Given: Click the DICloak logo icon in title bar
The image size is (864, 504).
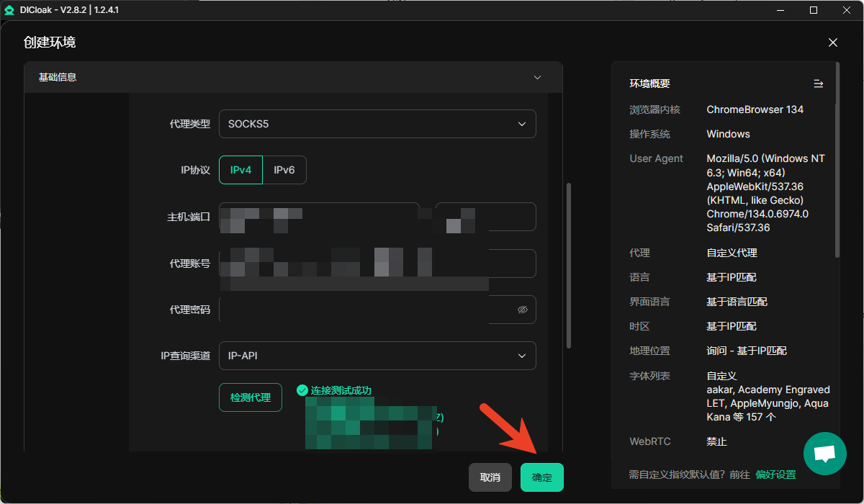Looking at the screenshot, I should tap(9, 10).
